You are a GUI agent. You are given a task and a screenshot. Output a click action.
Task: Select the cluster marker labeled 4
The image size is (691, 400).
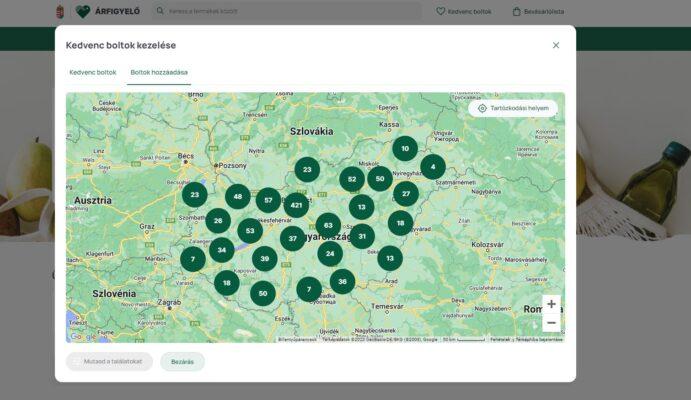(x=432, y=167)
